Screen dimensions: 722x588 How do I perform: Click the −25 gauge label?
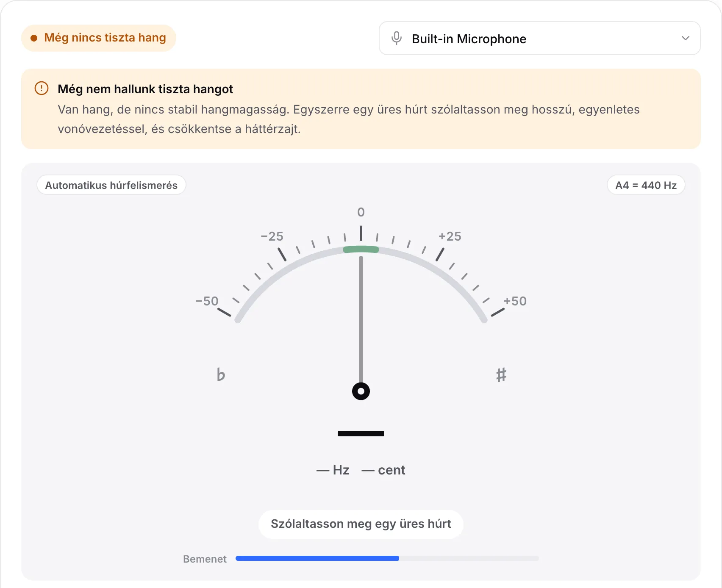point(272,236)
